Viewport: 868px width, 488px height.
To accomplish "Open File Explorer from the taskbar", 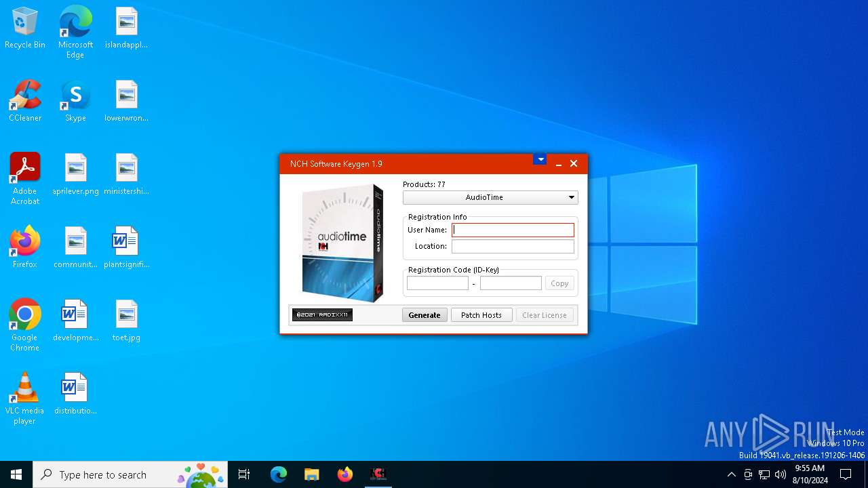I will point(311,474).
